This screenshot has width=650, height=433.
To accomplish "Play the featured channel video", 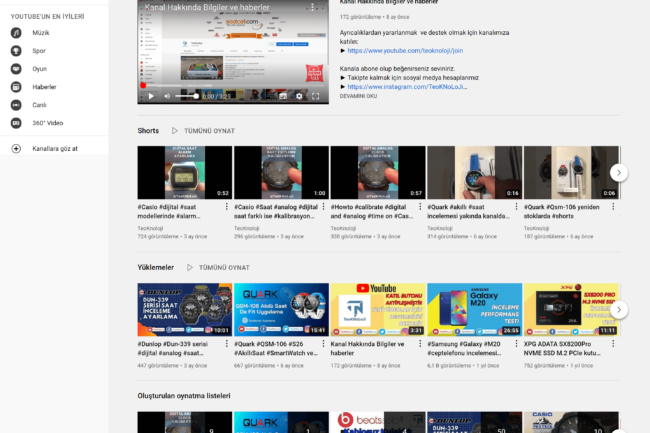I will point(151,96).
